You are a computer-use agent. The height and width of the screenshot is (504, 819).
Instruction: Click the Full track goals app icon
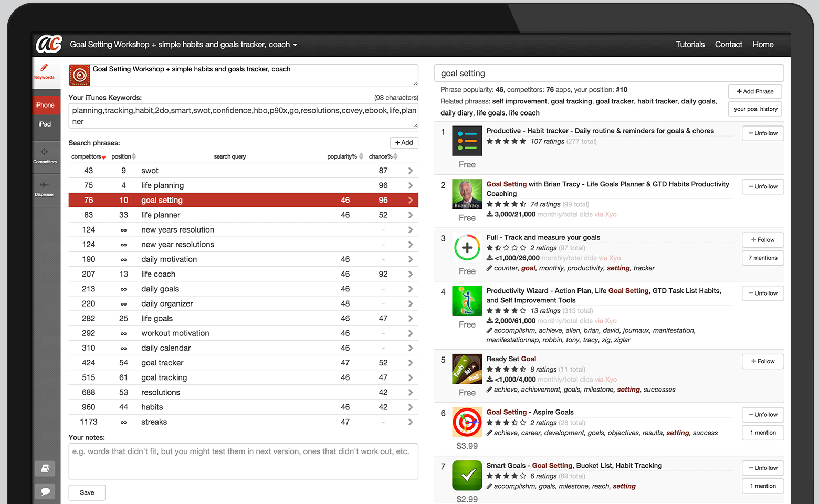pyautogui.click(x=467, y=248)
